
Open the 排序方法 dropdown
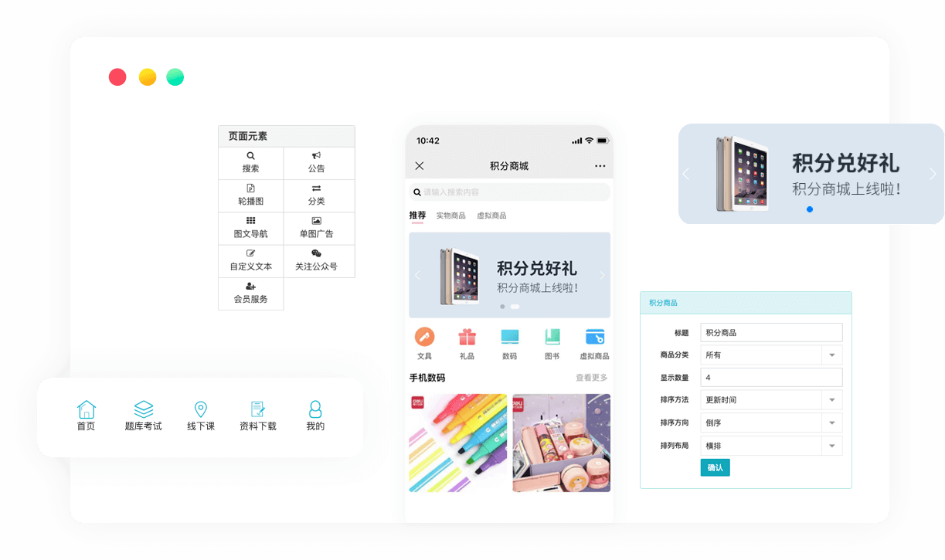pos(831,400)
